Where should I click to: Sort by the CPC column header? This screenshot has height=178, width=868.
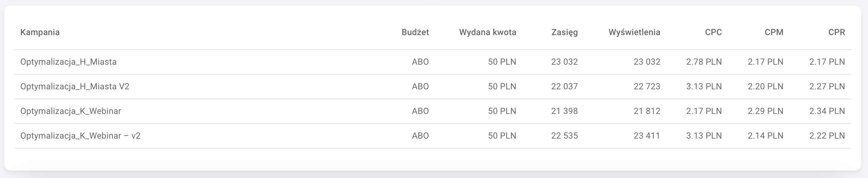pos(713,32)
